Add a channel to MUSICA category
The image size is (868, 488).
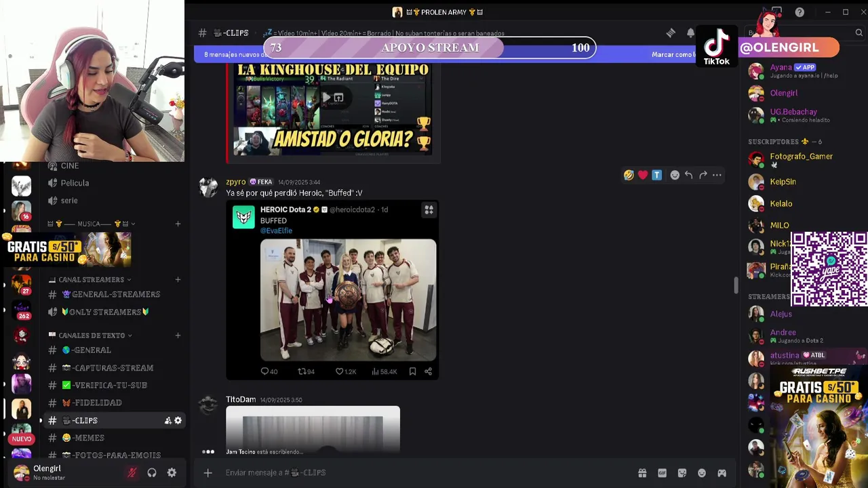point(178,224)
